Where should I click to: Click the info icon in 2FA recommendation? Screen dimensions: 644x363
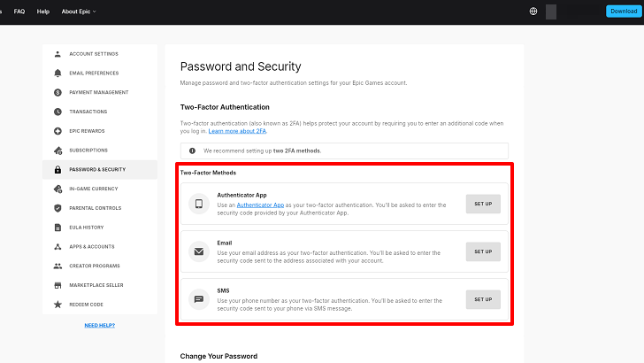(x=192, y=151)
